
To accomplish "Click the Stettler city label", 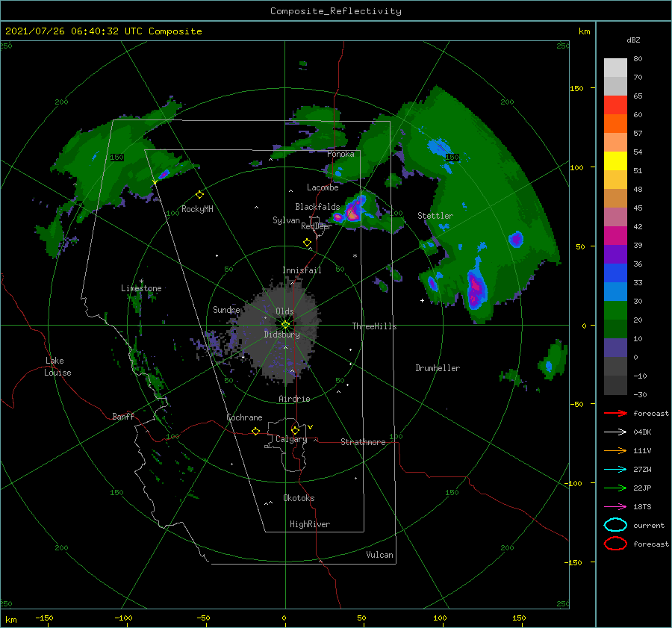I will [x=435, y=216].
